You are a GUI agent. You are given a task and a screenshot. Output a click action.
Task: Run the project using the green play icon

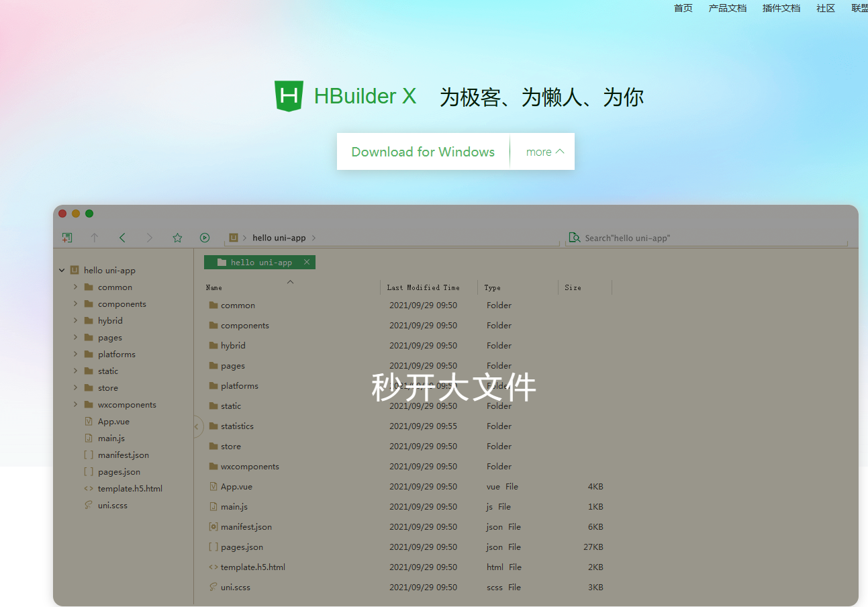204,237
